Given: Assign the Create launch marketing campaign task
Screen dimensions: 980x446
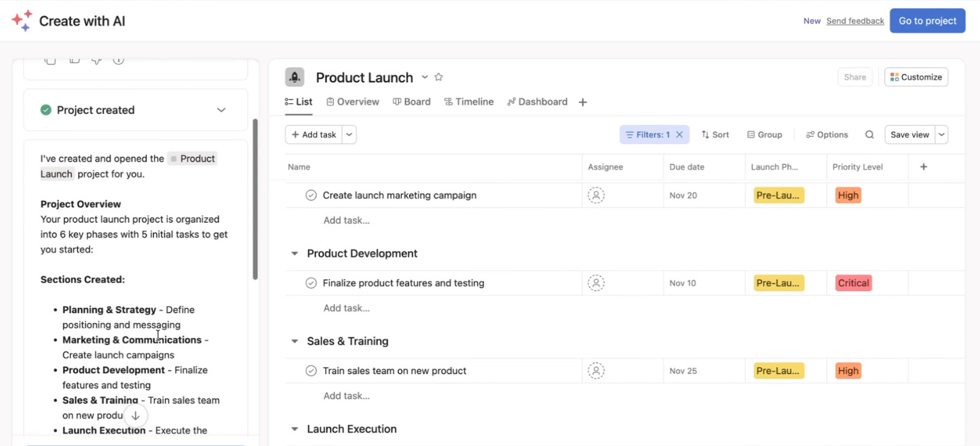Looking at the screenshot, I should click(596, 196).
